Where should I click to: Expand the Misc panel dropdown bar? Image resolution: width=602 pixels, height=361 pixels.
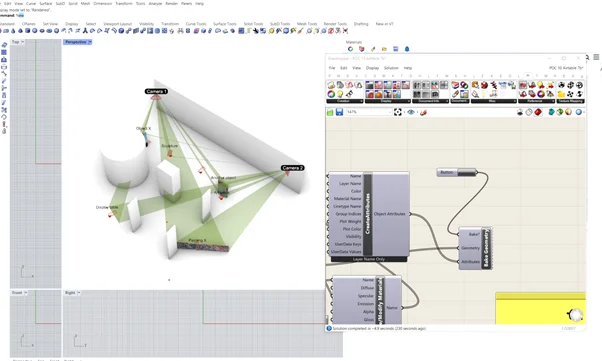pos(493,101)
